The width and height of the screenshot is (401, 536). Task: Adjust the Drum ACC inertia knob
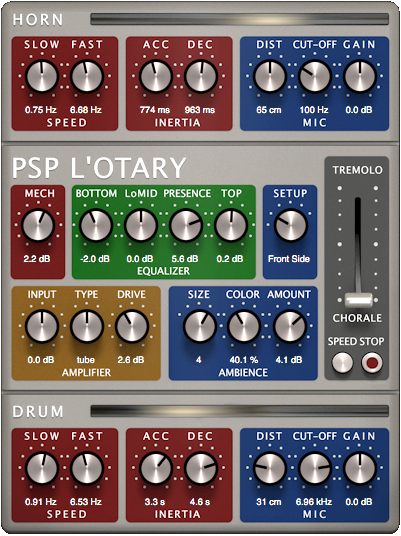(156, 469)
